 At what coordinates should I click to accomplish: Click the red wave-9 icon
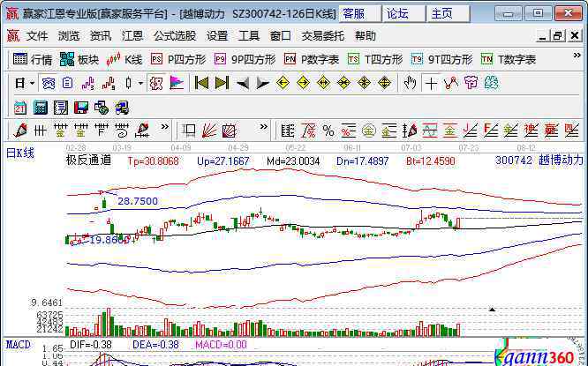tap(108, 83)
